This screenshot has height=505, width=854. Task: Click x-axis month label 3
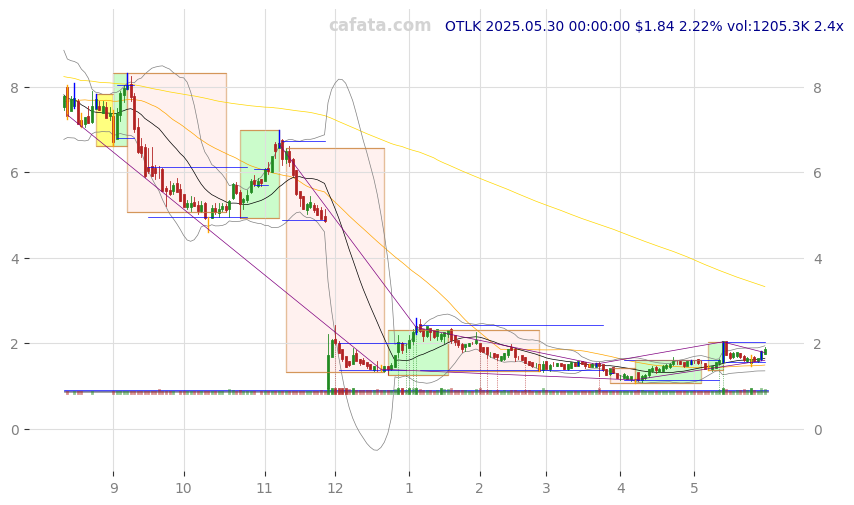(546, 488)
